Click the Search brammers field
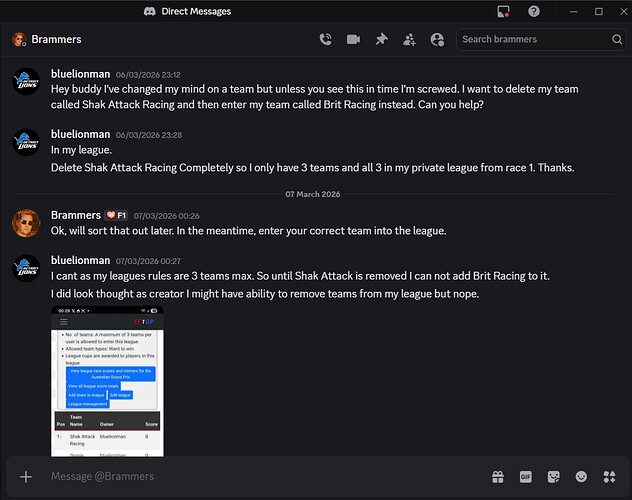Image resolution: width=632 pixels, height=500 pixels. tap(532, 40)
